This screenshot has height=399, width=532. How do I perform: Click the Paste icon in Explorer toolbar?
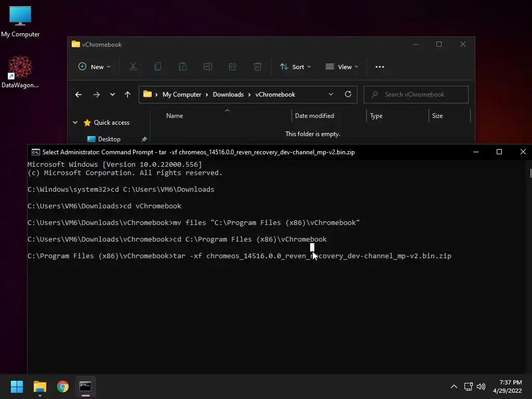click(x=182, y=67)
